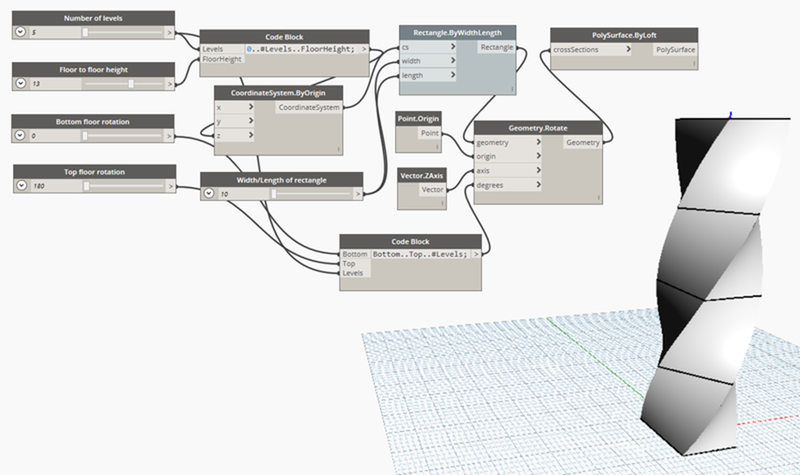Image resolution: width=800 pixels, height=475 pixels.
Task: Click the Geometry output port
Action: coord(583,142)
